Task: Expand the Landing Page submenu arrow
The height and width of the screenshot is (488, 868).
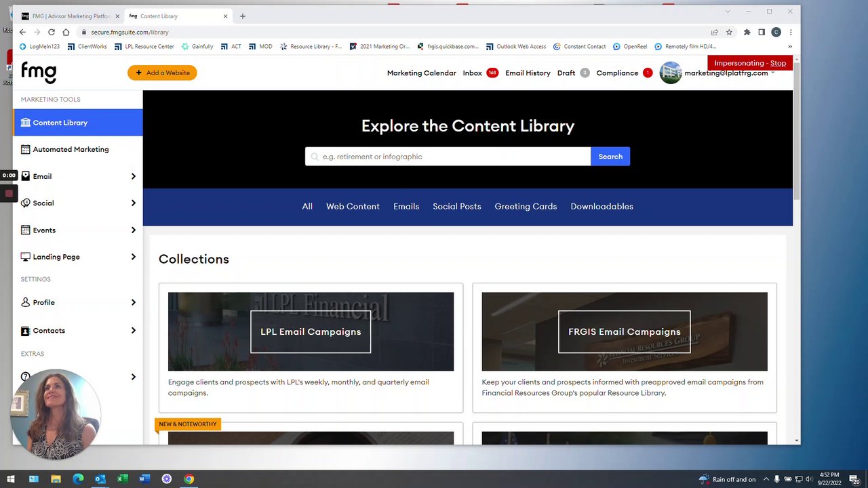Action: tap(133, 257)
